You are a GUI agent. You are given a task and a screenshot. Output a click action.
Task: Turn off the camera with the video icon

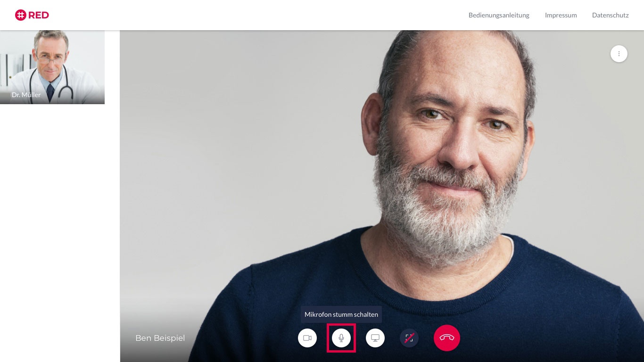(307, 338)
